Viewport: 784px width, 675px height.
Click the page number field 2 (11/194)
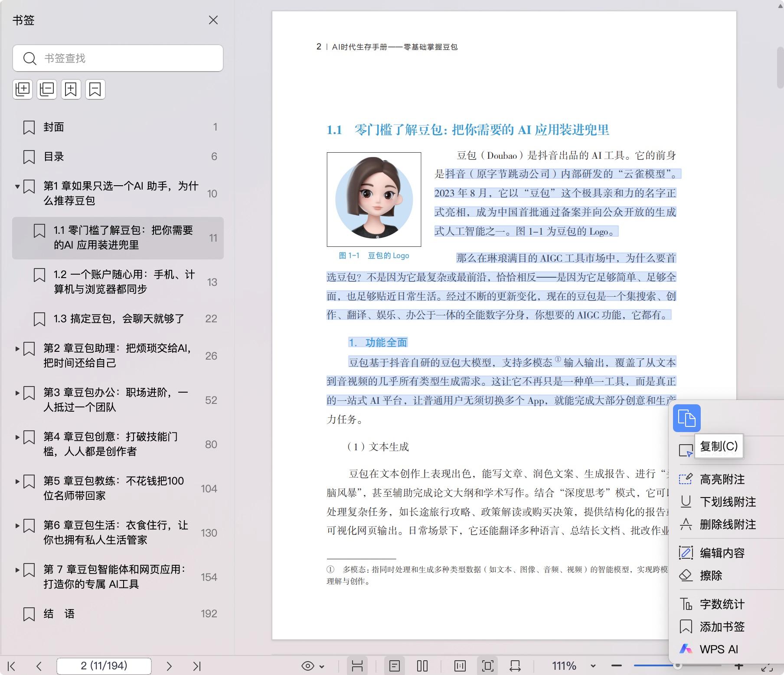[104, 666]
